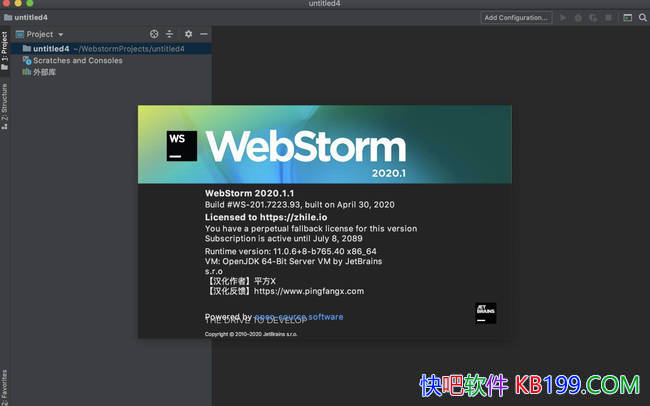Open the Project panel gear settings
Screen dimensions: 650x406
[188, 34]
